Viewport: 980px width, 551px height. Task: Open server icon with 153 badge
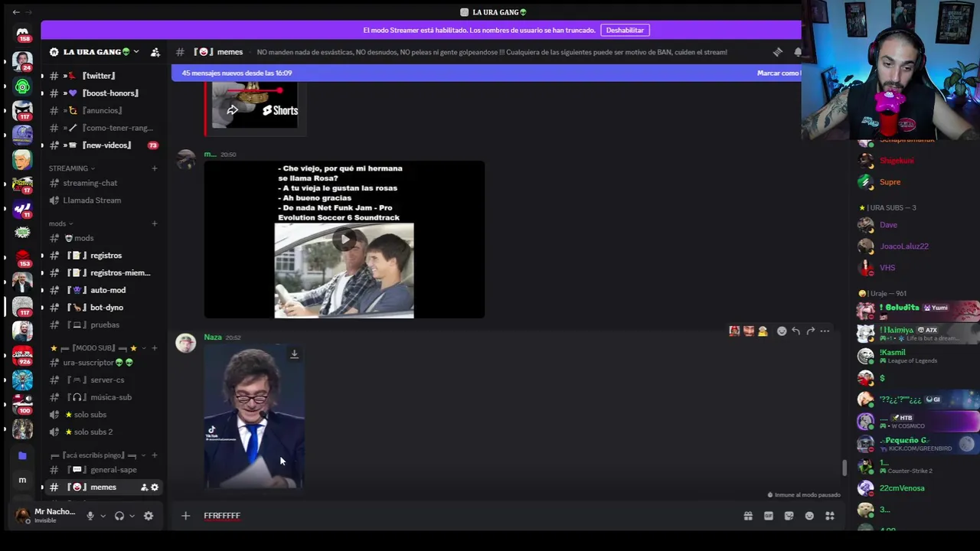(22, 257)
